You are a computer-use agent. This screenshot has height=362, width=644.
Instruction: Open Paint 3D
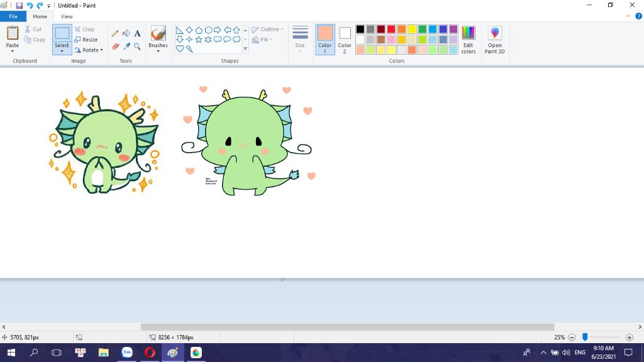click(494, 40)
